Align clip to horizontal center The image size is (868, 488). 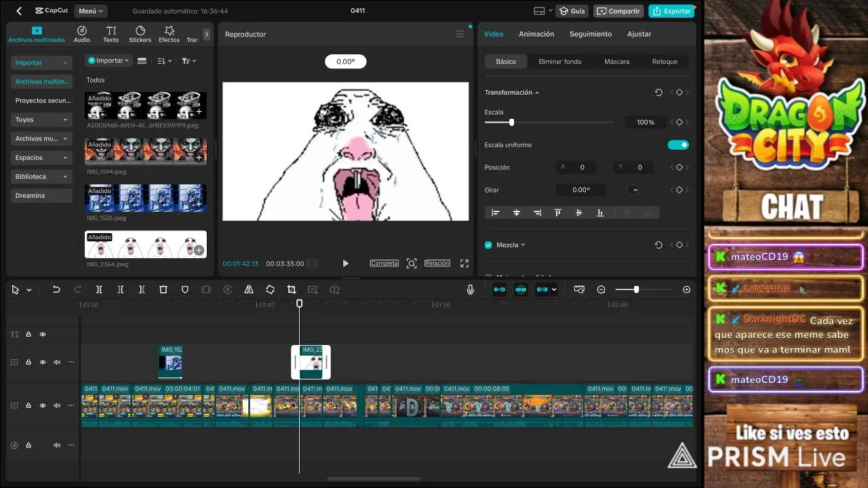[x=517, y=213]
